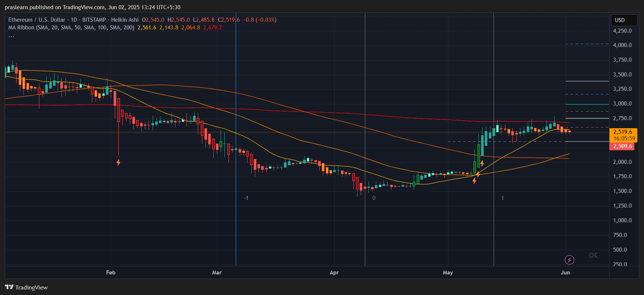Select the yellow SMA 20 value 2,561.6

[147, 28]
